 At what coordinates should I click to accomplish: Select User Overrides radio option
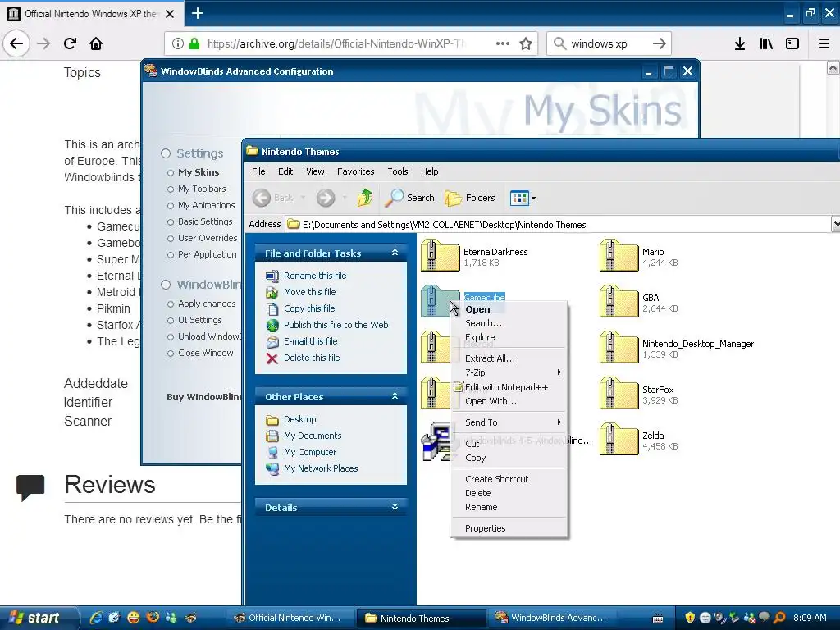pyautogui.click(x=171, y=239)
